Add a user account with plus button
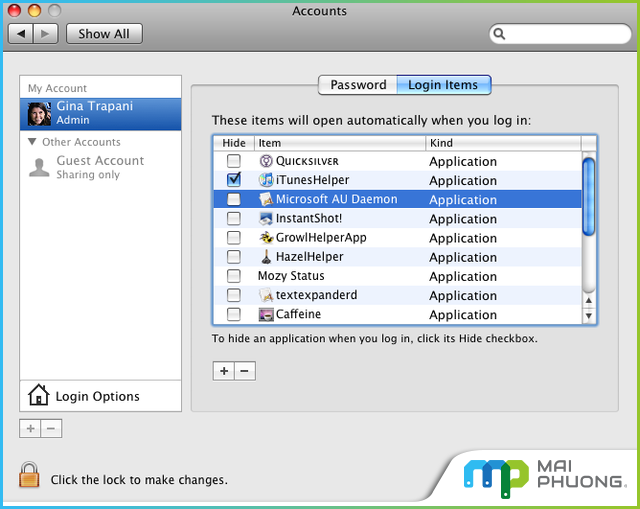The image size is (640, 509). (x=30, y=429)
